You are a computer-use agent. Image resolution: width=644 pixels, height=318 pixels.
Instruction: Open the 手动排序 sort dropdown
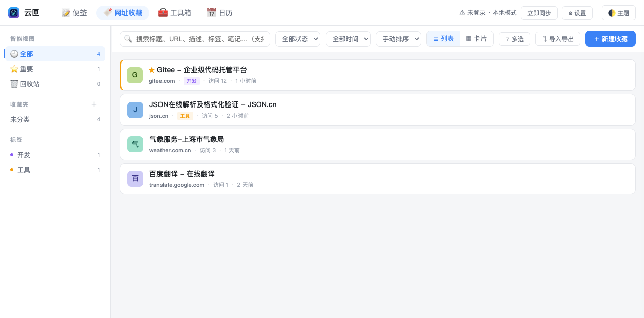(x=398, y=39)
